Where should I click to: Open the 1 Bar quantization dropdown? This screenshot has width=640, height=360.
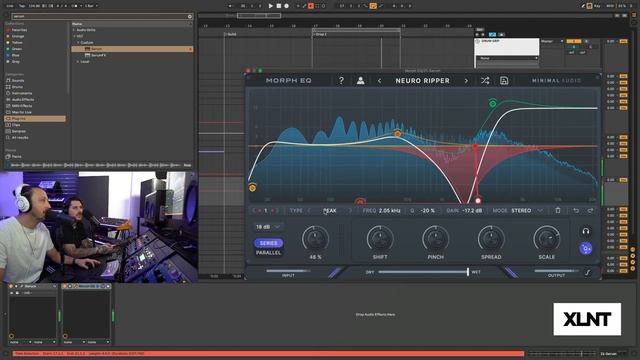coord(91,6)
